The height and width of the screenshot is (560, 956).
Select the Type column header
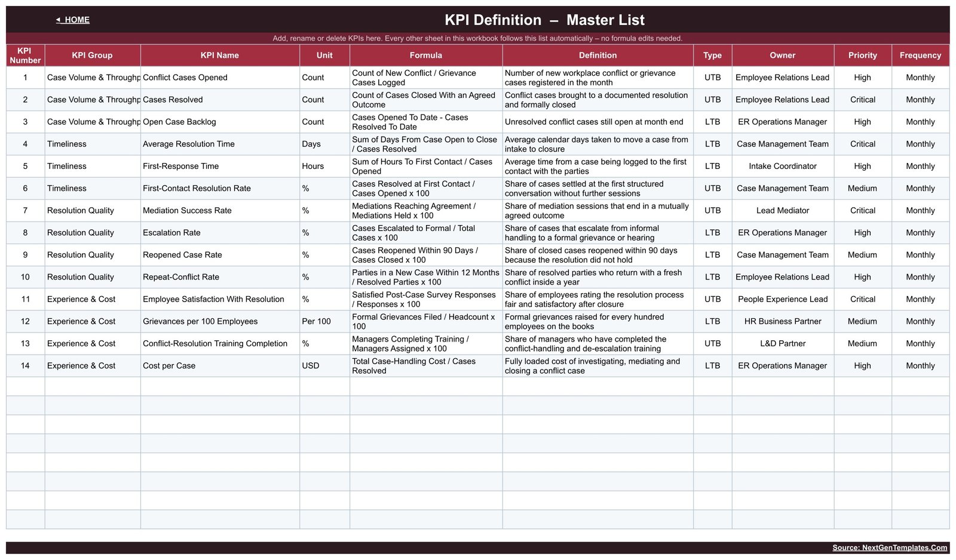tap(712, 56)
